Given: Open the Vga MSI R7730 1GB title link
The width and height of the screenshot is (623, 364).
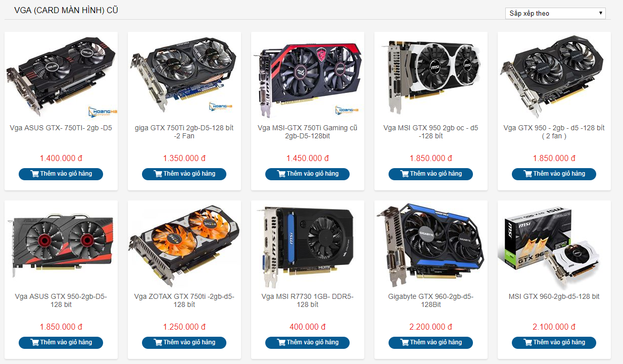Looking at the screenshot, I should 308,300.
